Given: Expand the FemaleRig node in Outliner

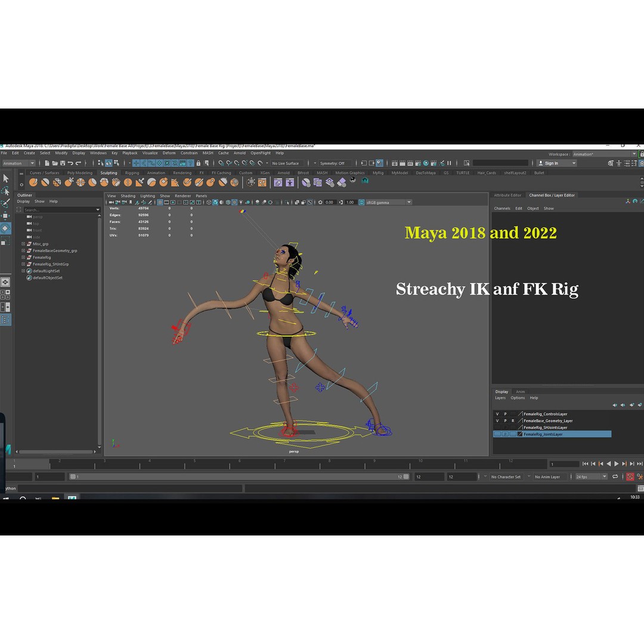Looking at the screenshot, I should pyautogui.click(x=23, y=257).
